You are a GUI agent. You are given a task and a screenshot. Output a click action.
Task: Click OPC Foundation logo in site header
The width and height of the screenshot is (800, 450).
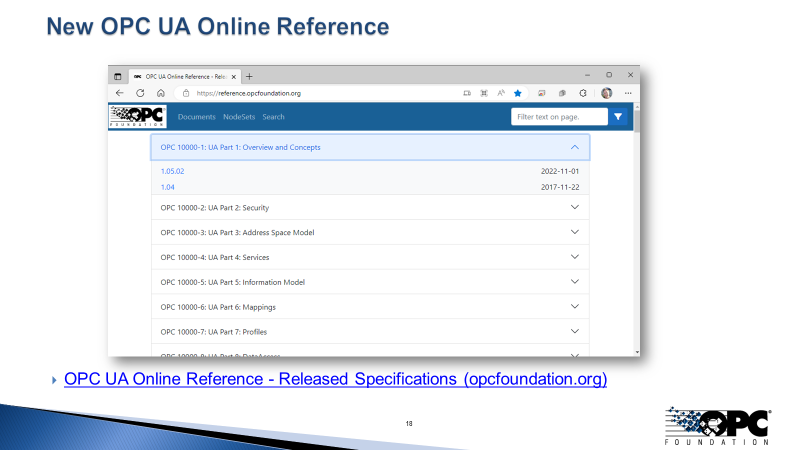pyautogui.click(x=137, y=116)
